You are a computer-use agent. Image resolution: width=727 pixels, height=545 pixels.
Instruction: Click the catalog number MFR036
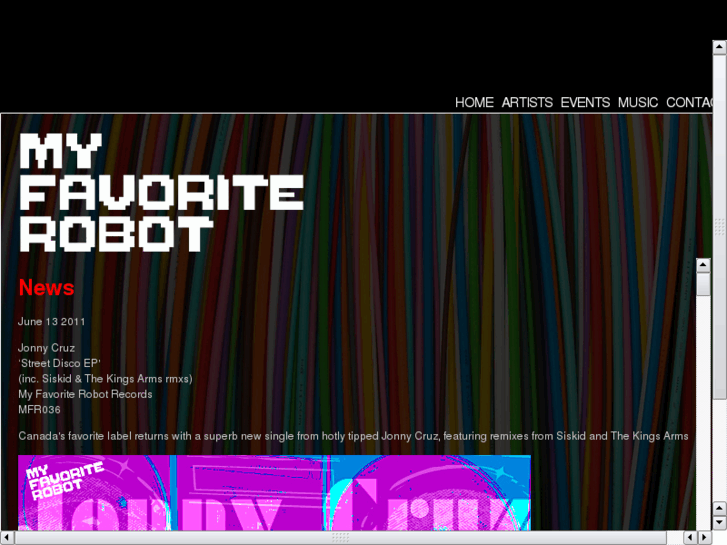[39, 410]
